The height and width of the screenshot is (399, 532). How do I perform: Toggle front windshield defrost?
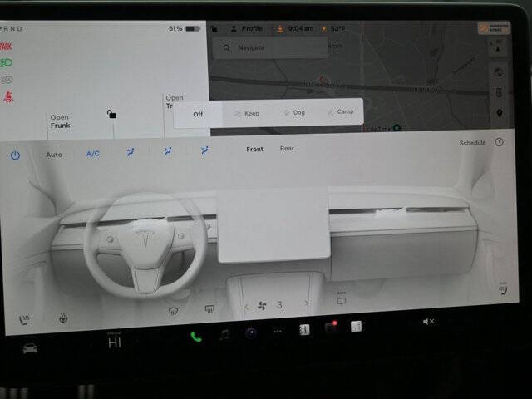(174, 311)
